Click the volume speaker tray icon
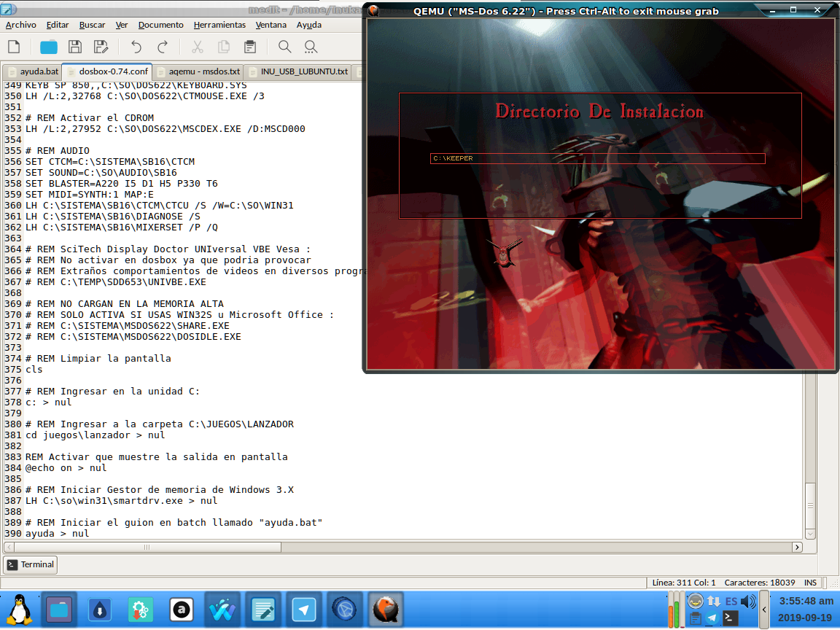 (748, 602)
